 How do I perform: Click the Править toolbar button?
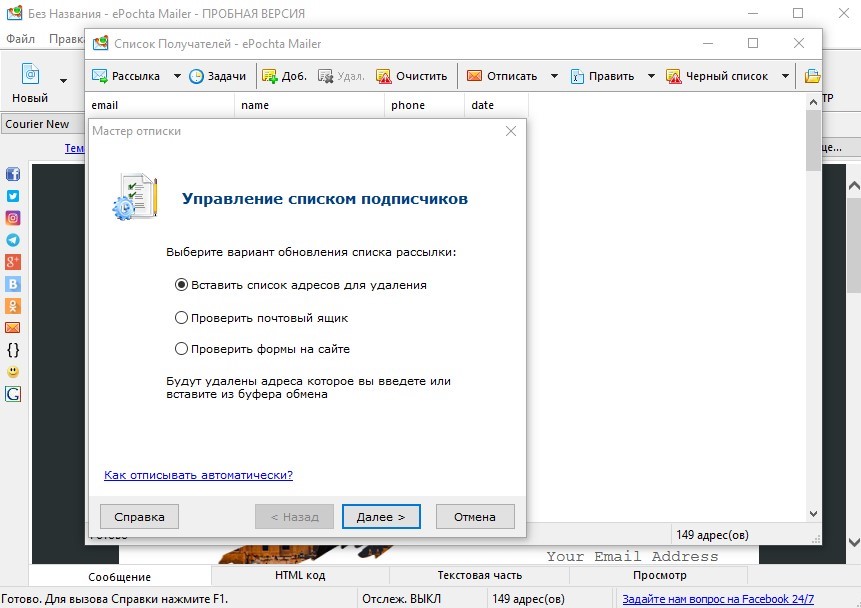click(x=602, y=76)
